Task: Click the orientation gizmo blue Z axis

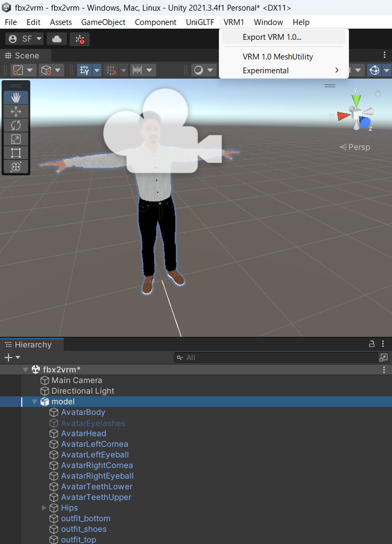Action: [365, 122]
